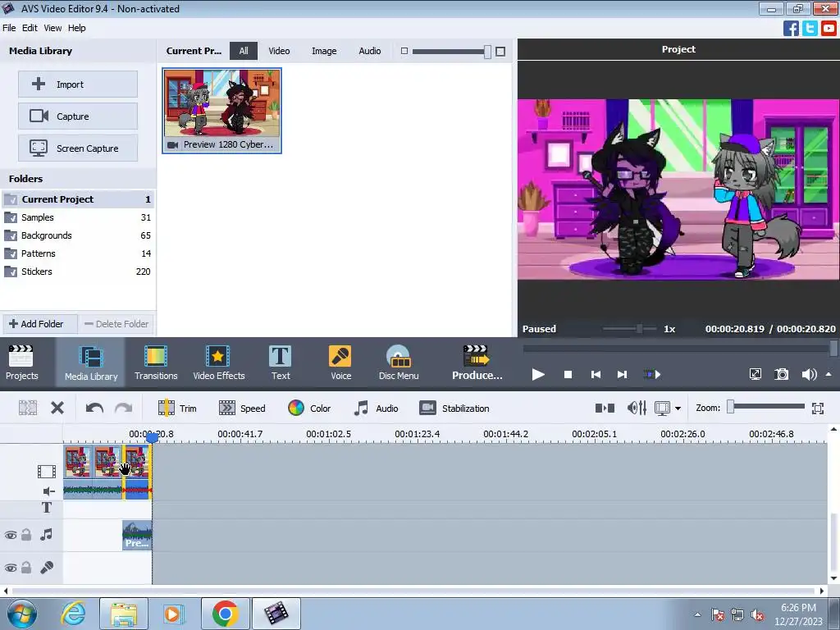This screenshot has width=840, height=630.
Task: Toggle voice track visibility eye
Action: click(11, 568)
